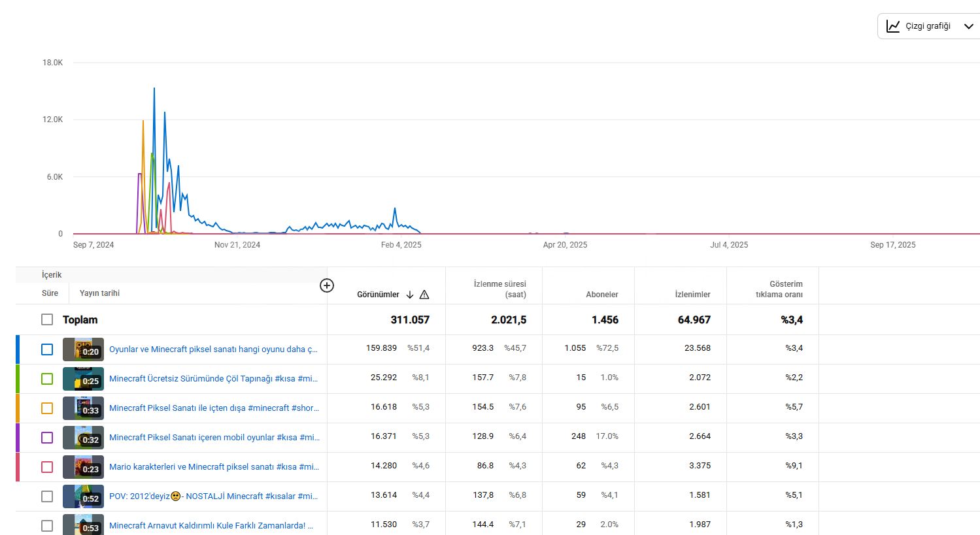Click the purple color bar of mobil oyunlar row
The width and height of the screenshot is (980, 535).
(x=18, y=438)
